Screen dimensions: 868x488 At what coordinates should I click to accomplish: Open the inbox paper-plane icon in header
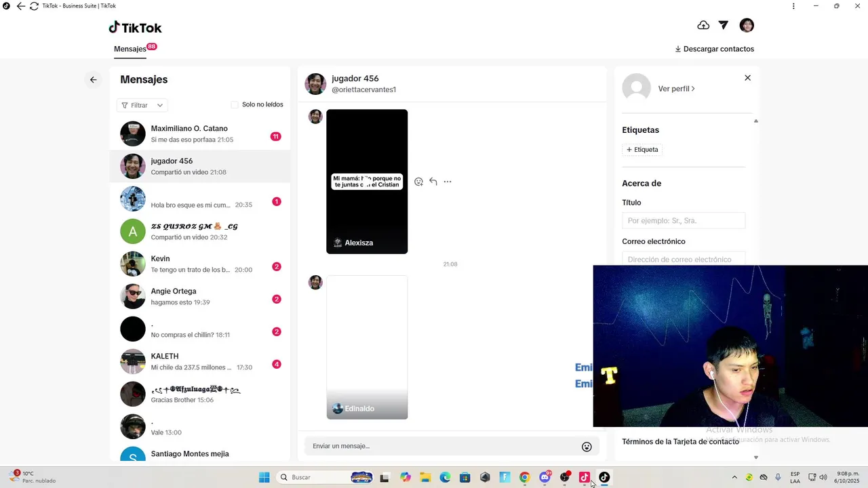coord(724,25)
